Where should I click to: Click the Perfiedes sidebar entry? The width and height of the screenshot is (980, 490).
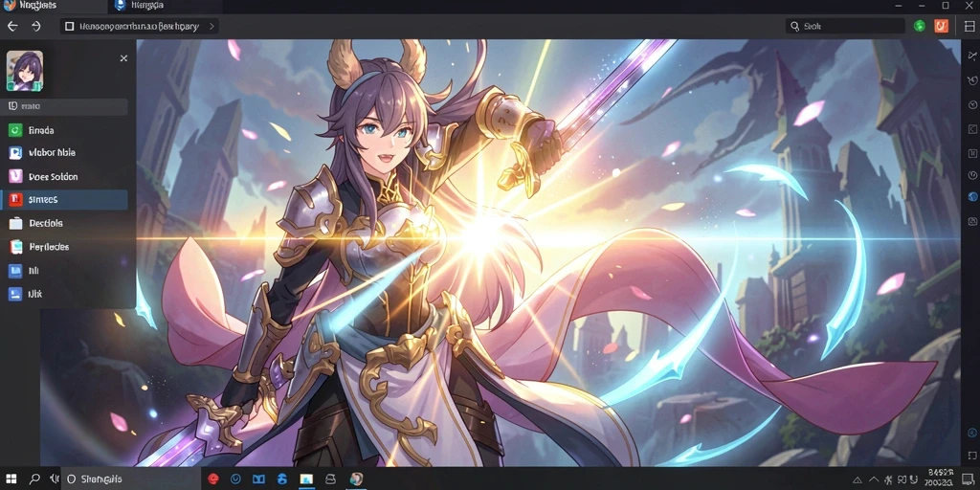point(68,247)
